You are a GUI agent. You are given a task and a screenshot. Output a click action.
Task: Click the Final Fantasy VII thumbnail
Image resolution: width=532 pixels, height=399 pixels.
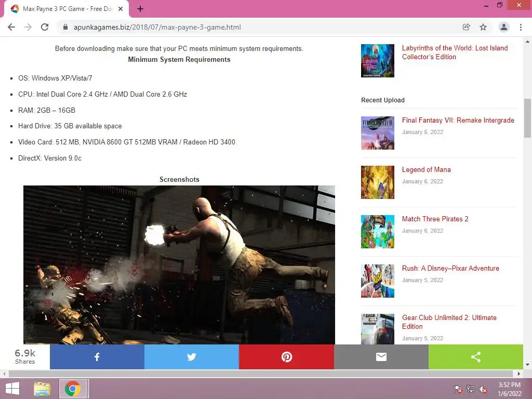[x=378, y=133]
